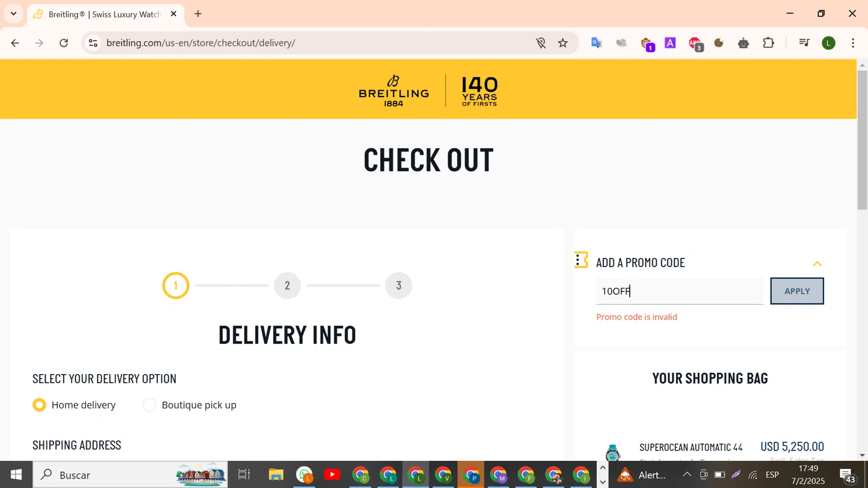Open Chrome profile M in taskbar

coord(499,475)
